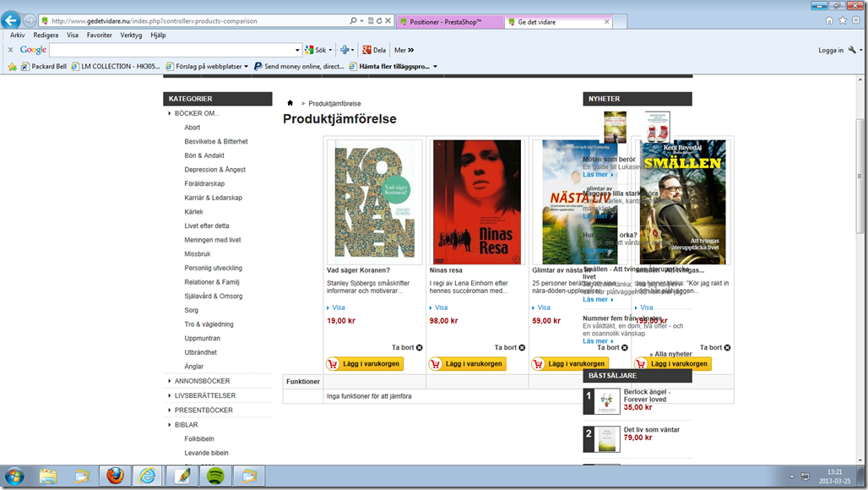Expand Hämta fler tilläggspro... dropdown arrow

pos(435,67)
